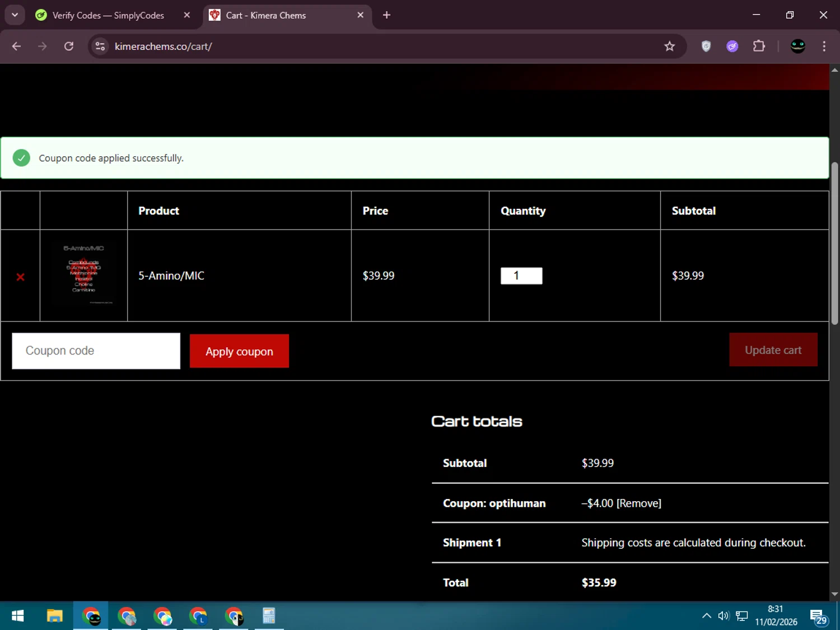Expand the tab search dropdown

click(15, 15)
